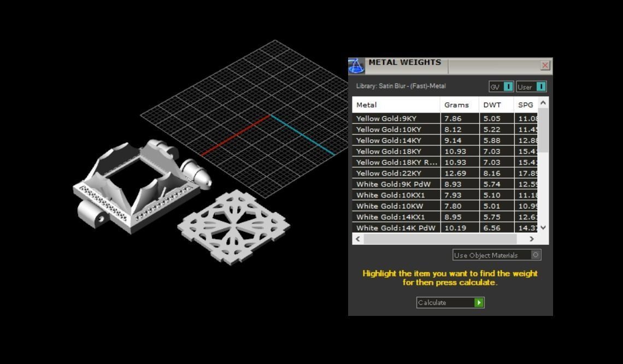Click the 6.56 DWT cell
This screenshot has height=364, width=623.
[x=497, y=228]
